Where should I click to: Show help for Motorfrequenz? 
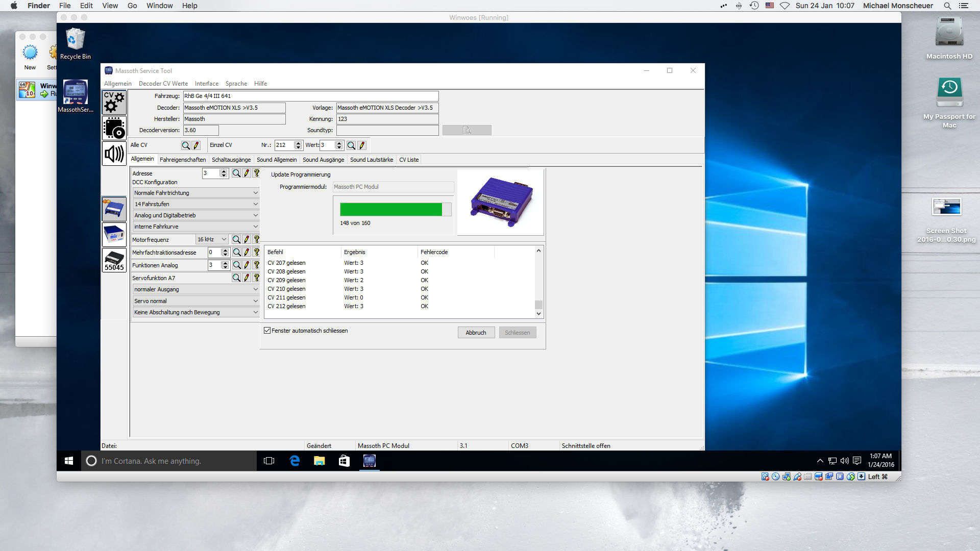tap(256, 239)
